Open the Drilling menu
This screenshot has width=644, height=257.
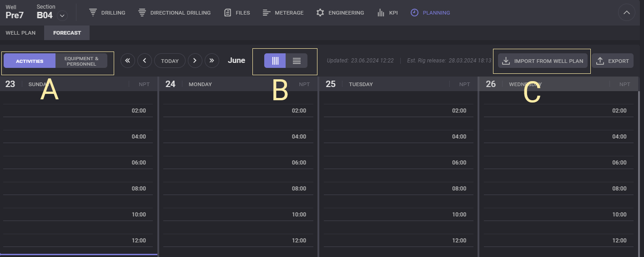107,13
